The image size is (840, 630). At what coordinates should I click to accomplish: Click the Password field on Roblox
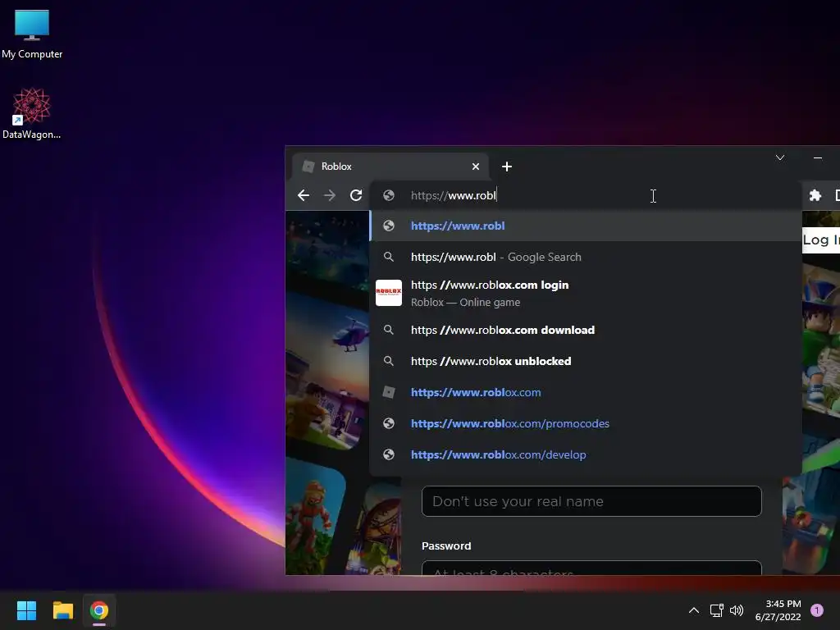[591, 568]
